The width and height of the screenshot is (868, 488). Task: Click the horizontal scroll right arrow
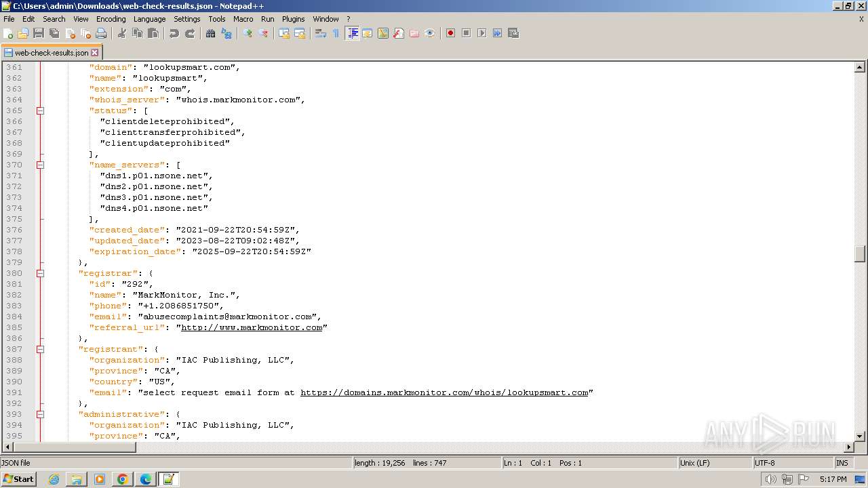coord(848,447)
